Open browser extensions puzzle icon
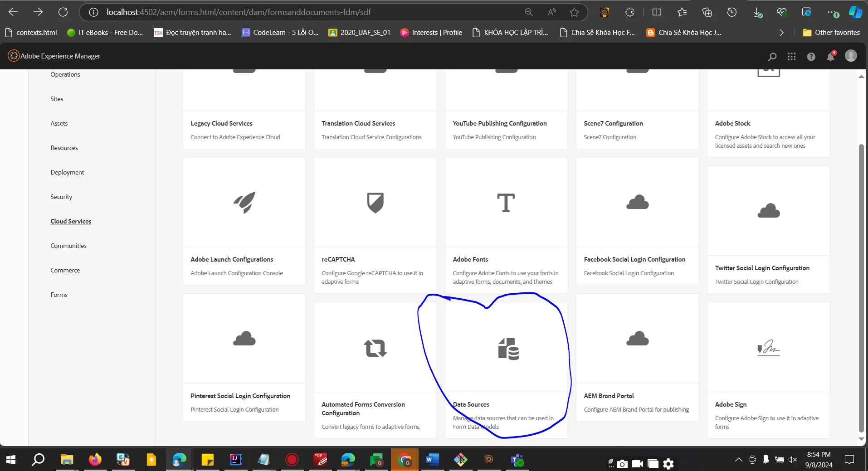The image size is (868, 471). 629,12
